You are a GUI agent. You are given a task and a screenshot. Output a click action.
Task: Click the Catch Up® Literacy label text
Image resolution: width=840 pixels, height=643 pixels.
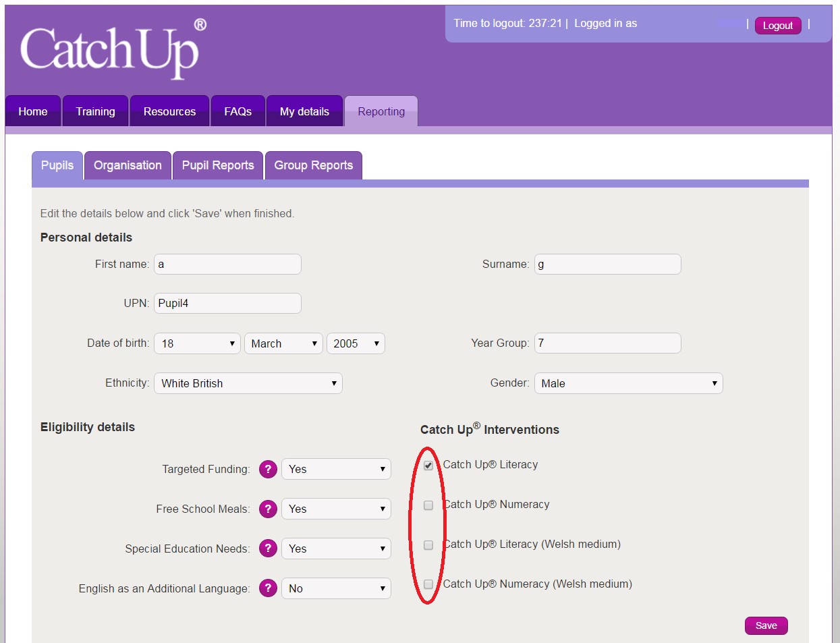pos(491,464)
